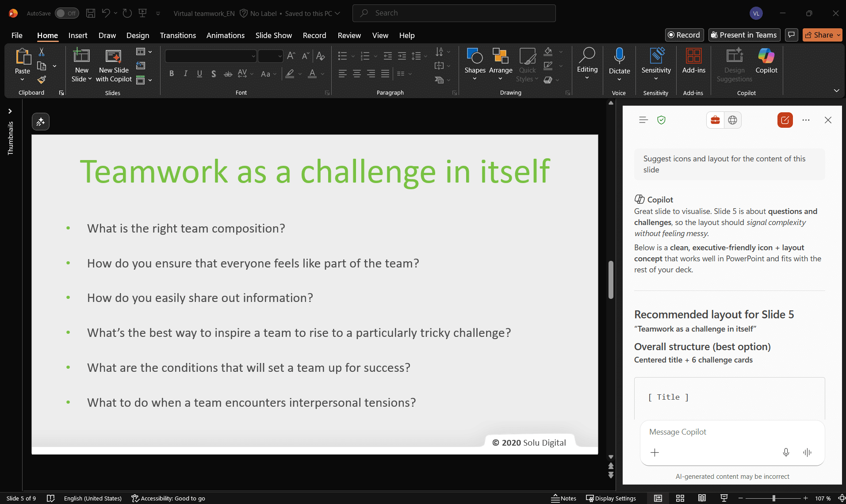Click the Format Painter icon

pos(42,80)
